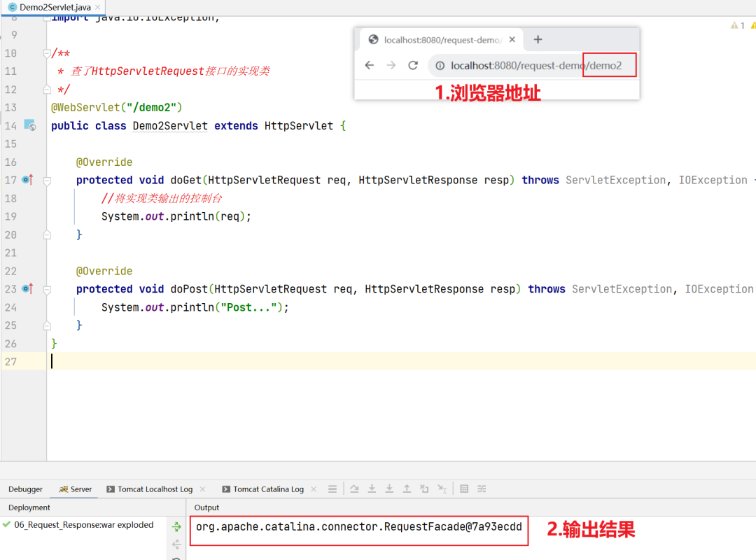Image resolution: width=756 pixels, height=560 pixels.
Task: Open Evaluate Expression calculator icon
Action: (x=464, y=489)
